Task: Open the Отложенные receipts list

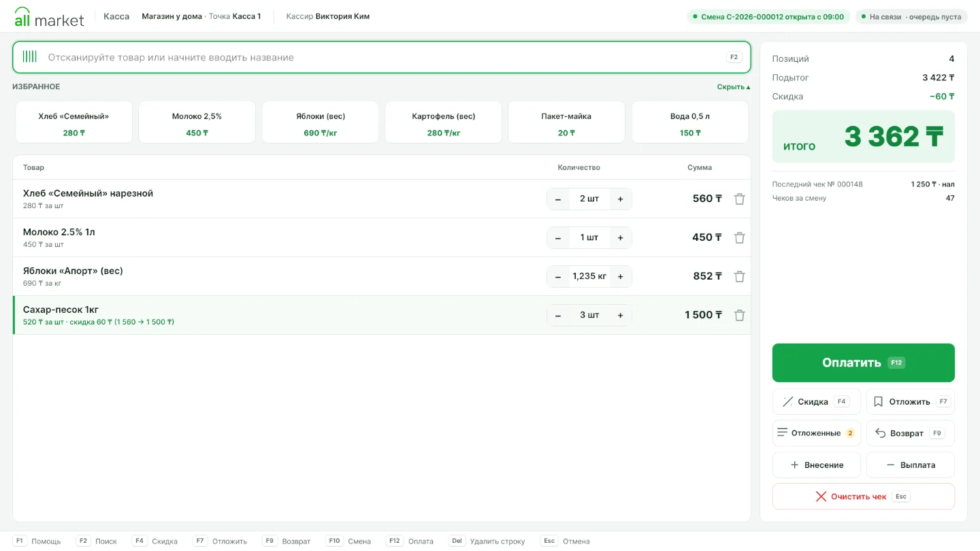Action: click(x=817, y=433)
